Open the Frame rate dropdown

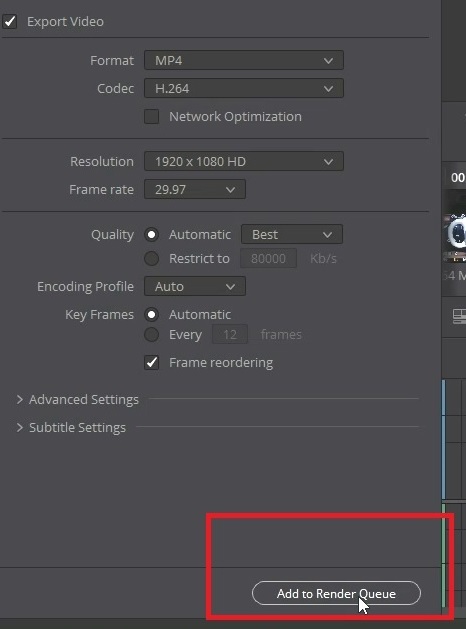195,189
